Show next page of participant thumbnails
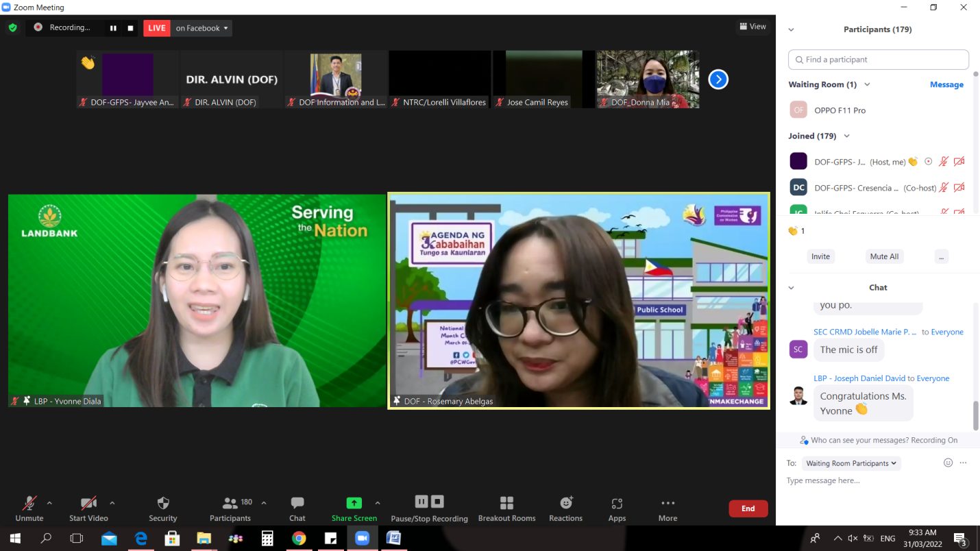980x551 pixels. click(x=718, y=79)
